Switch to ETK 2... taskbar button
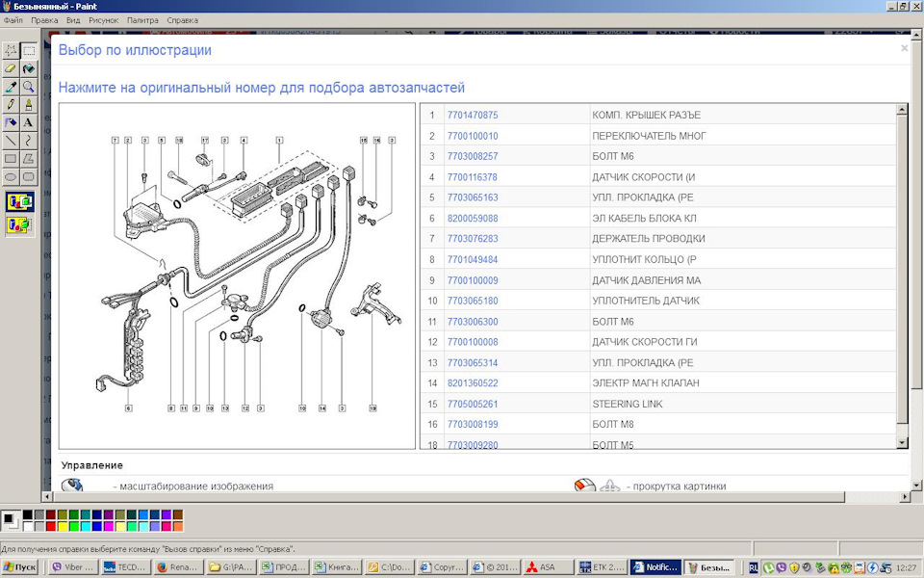 pyautogui.click(x=601, y=567)
